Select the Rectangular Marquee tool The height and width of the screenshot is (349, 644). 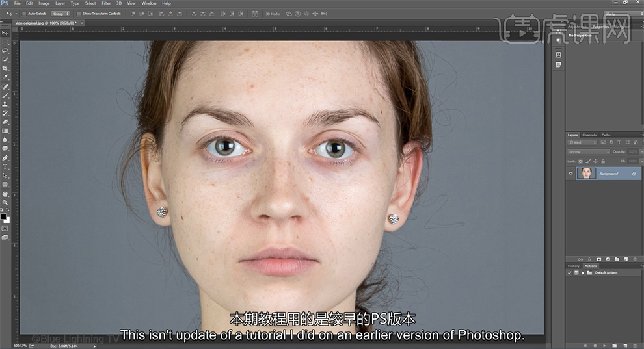tap(5, 42)
